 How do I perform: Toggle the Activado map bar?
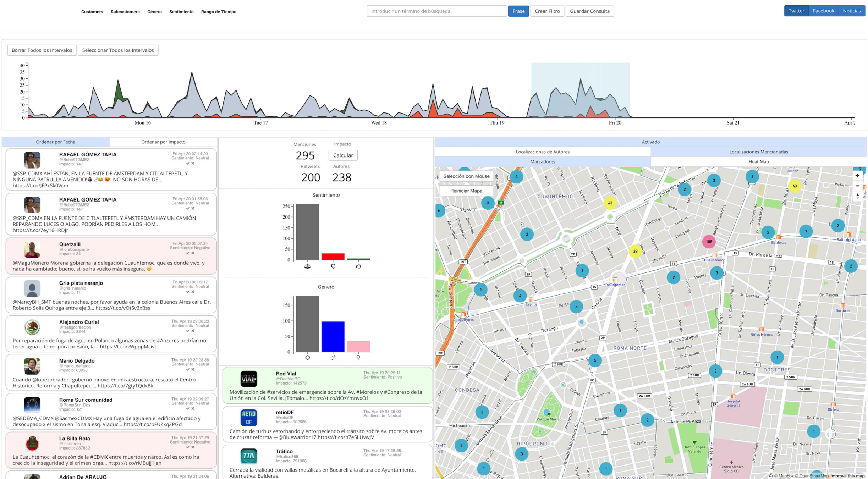point(650,142)
